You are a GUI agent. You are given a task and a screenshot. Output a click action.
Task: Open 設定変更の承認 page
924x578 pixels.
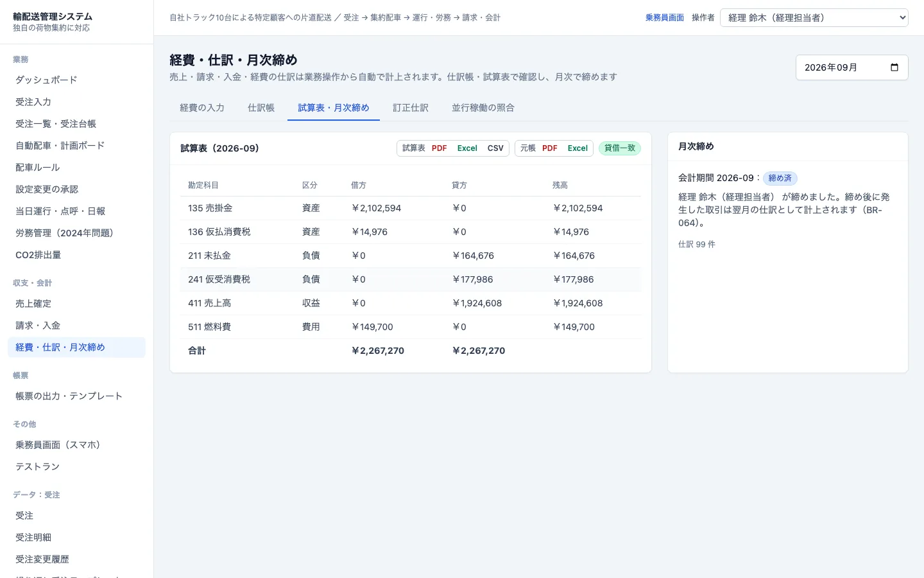(x=77, y=189)
